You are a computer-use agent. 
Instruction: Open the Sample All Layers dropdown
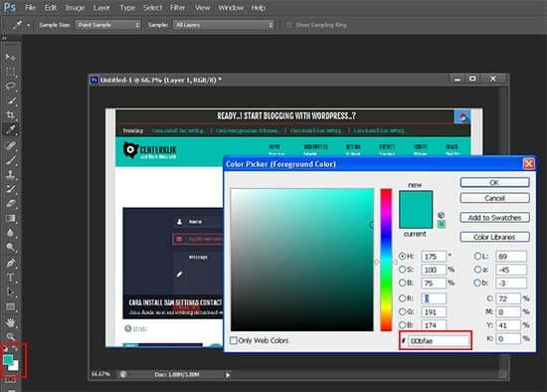pyautogui.click(x=224, y=25)
